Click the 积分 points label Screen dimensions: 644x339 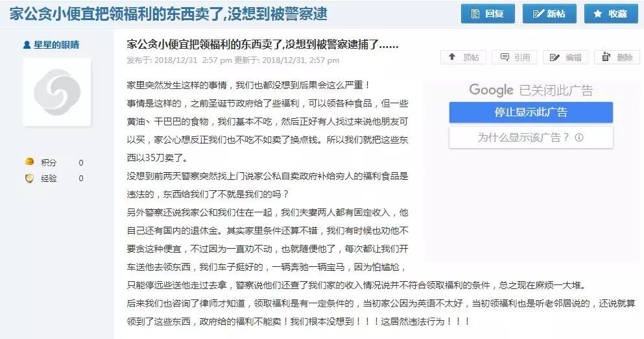click(x=49, y=162)
